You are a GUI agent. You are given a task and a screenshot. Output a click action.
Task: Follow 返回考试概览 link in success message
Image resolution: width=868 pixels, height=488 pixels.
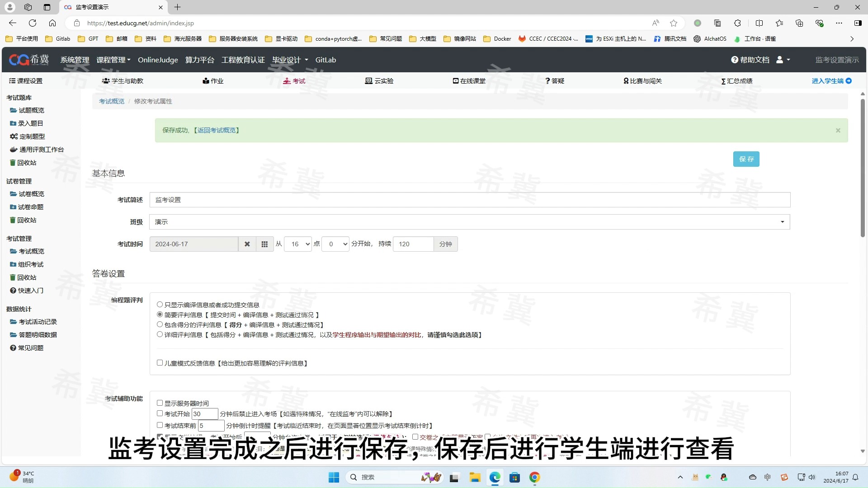tap(216, 130)
